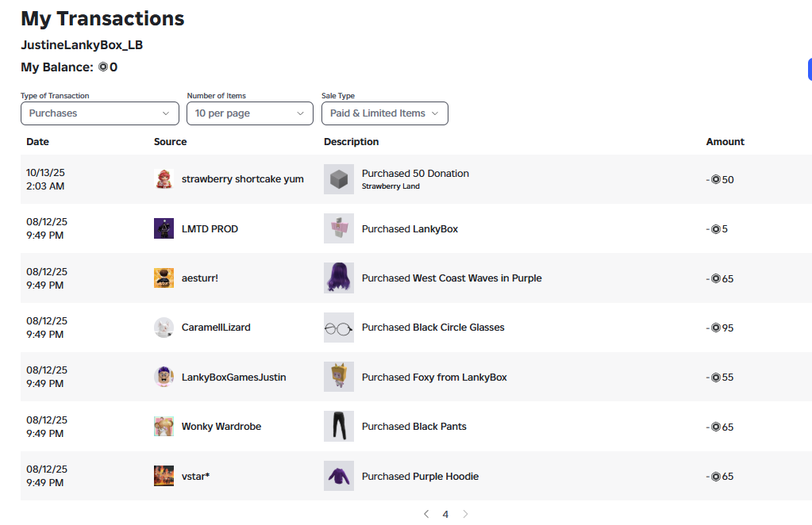Click the Wonky Wardrobe group icon
This screenshot has width=812, height=525.
[164, 426]
